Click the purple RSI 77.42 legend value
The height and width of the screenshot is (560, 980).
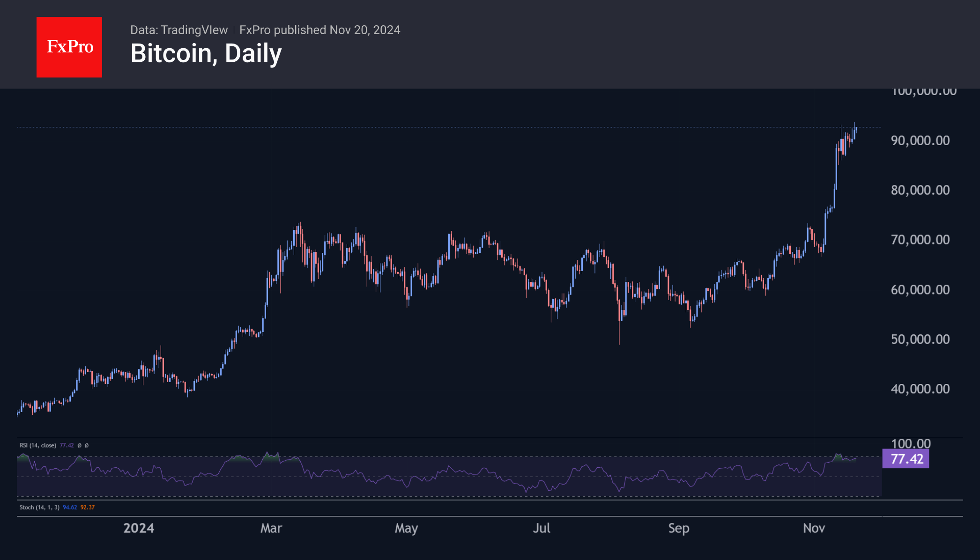(x=67, y=445)
